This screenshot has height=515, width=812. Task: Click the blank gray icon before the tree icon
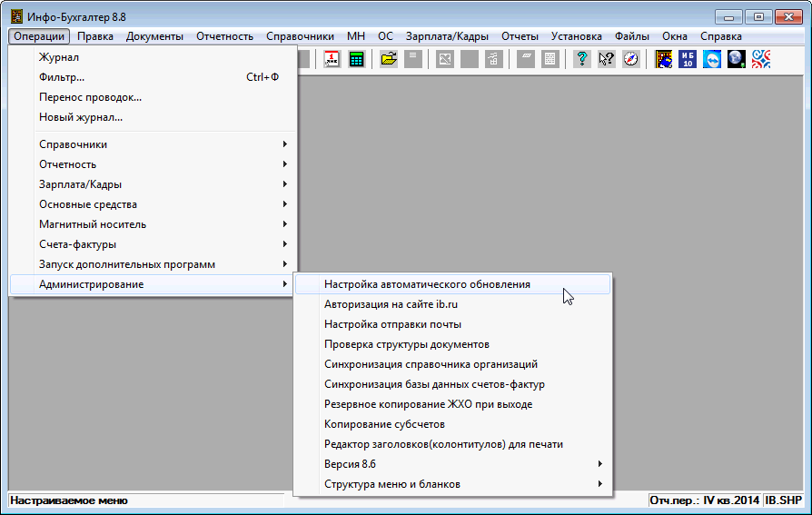click(x=470, y=59)
